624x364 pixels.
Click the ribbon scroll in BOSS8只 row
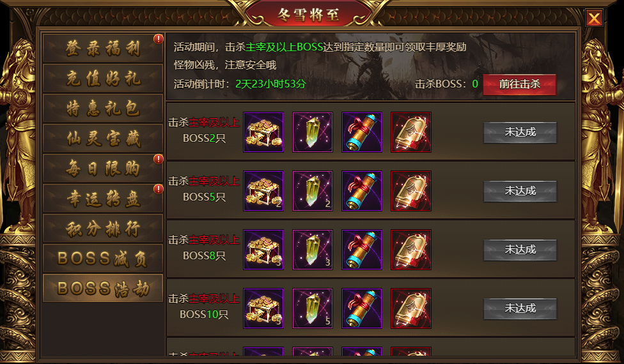point(362,250)
